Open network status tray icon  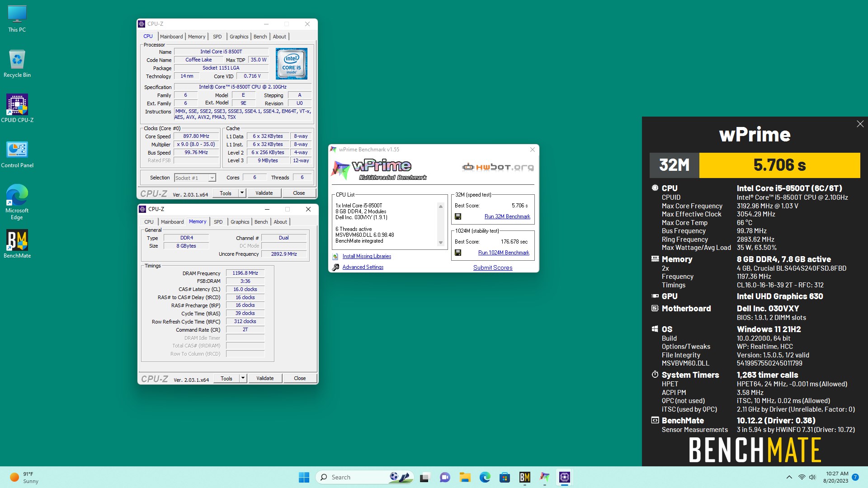pos(802,477)
